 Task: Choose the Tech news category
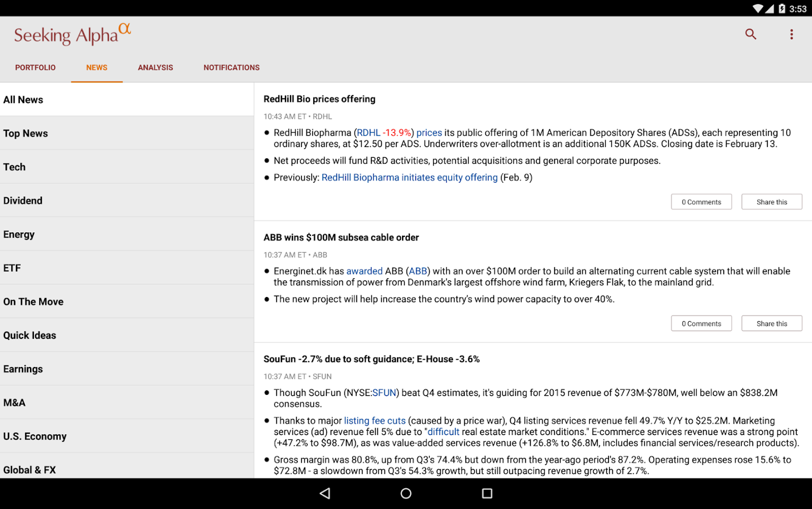[127, 167]
